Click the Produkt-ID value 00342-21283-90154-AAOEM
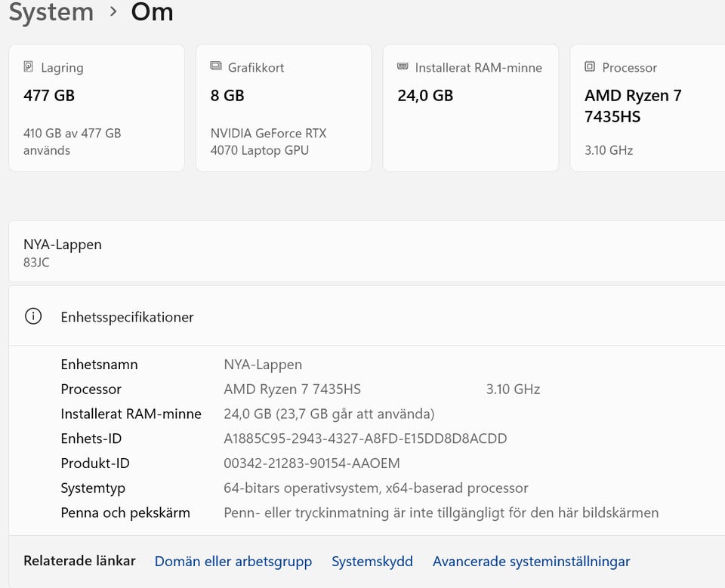This screenshot has width=725, height=588. [x=311, y=463]
